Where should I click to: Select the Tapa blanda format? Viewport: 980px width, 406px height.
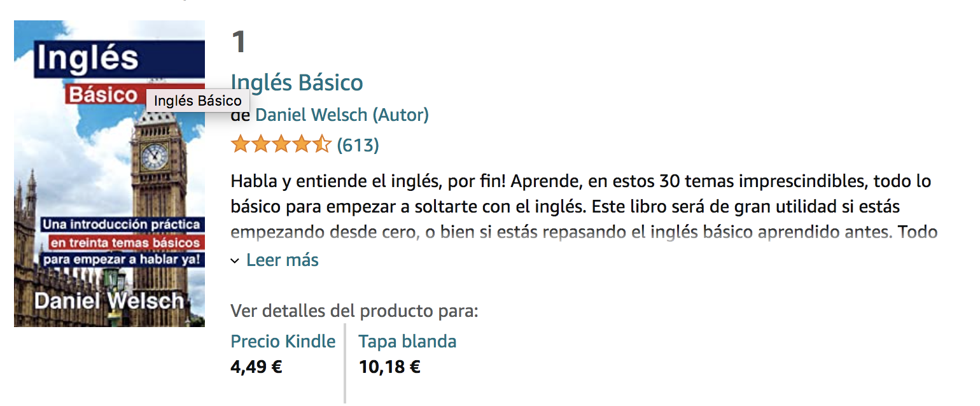coord(407,342)
